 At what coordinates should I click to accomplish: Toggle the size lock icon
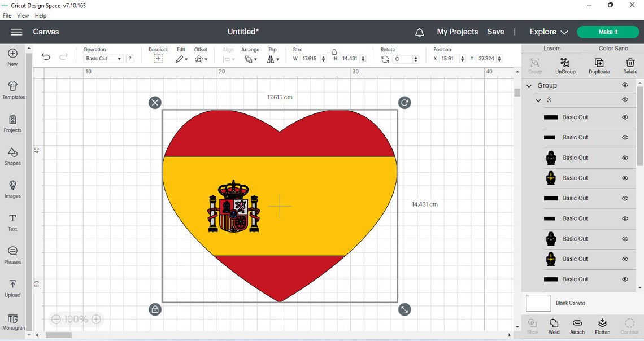[x=334, y=51]
